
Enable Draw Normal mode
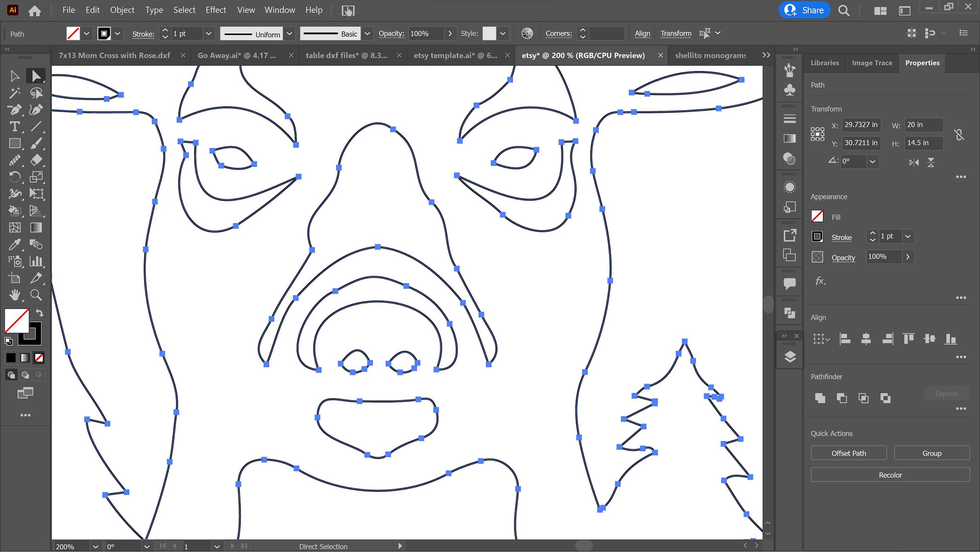[x=11, y=375]
